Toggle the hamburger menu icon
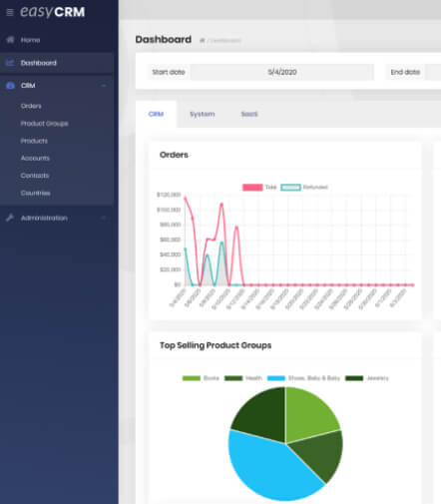441x504 pixels. 10,13
